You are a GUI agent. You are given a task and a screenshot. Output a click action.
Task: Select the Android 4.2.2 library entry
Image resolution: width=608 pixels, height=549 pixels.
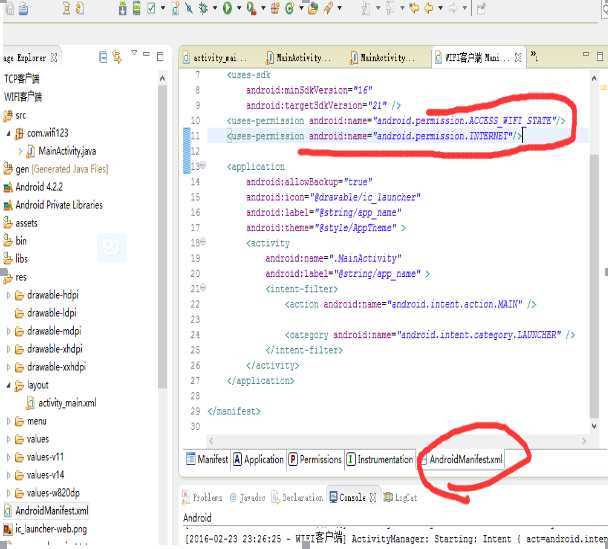click(x=33, y=187)
